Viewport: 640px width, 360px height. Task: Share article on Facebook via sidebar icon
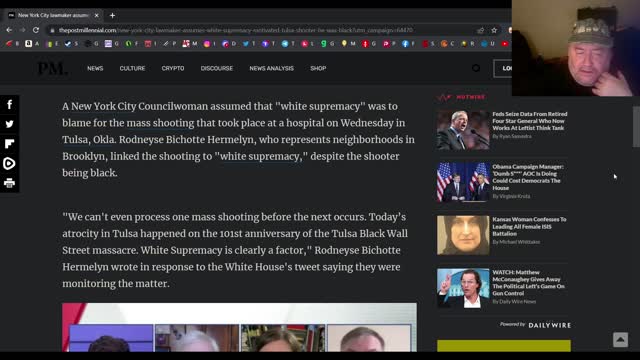(9, 104)
